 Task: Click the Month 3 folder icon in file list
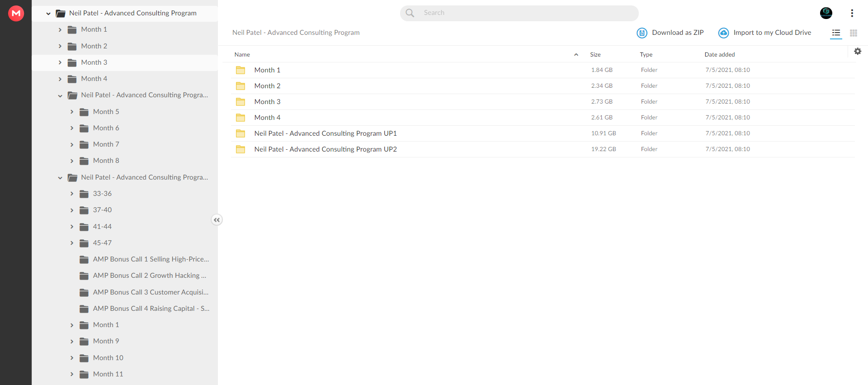tap(241, 102)
